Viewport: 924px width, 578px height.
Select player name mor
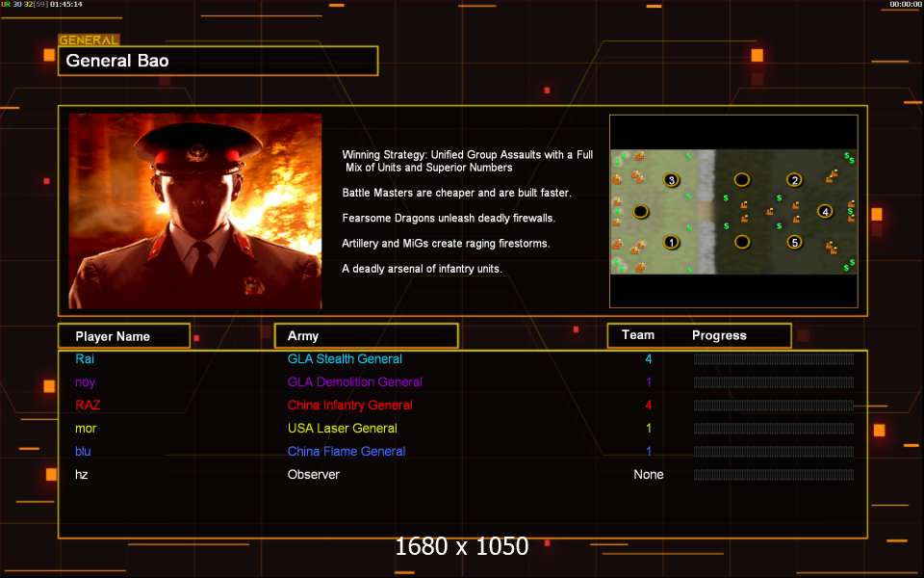(86, 428)
